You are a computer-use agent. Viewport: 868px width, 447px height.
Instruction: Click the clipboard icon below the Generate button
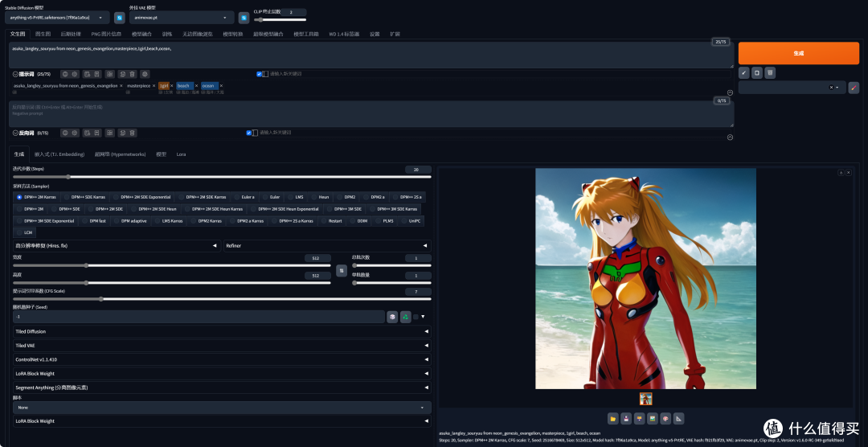tap(757, 72)
